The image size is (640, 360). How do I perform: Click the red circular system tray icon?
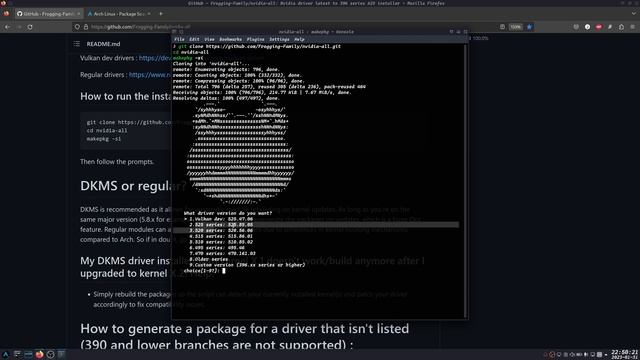click(552, 354)
